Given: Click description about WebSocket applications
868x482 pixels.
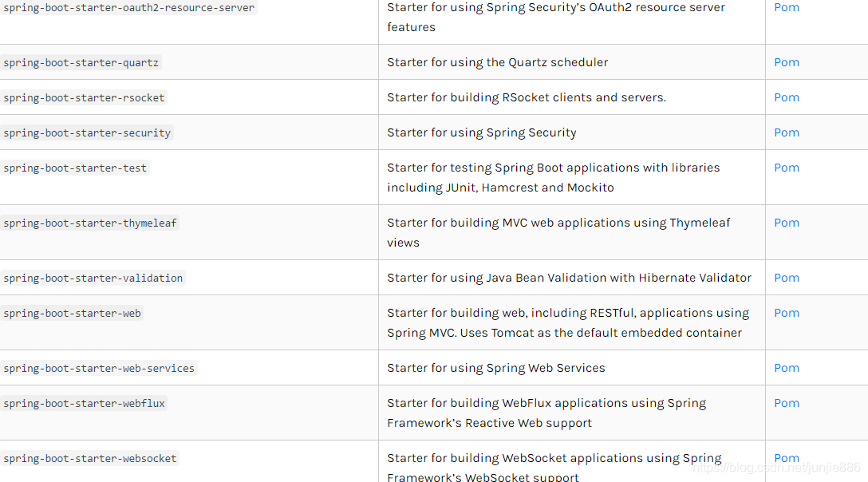Looking at the screenshot, I should (554, 467).
